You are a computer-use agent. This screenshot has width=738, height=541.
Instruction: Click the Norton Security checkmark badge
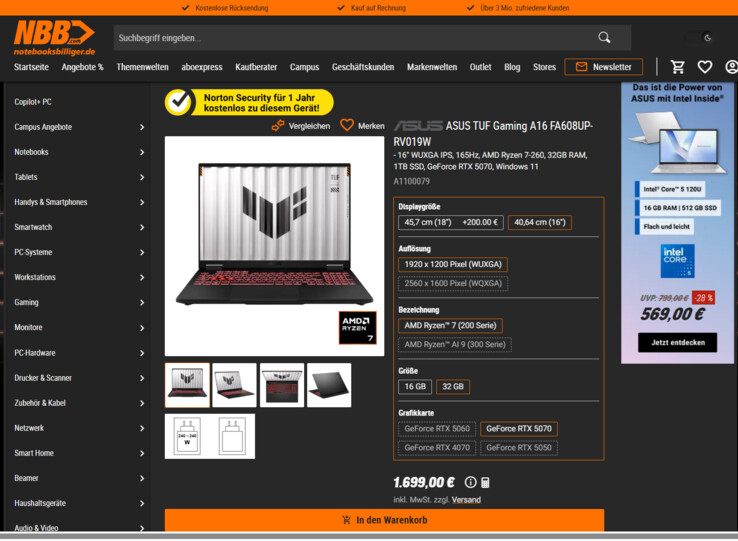(x=178, y=102)
